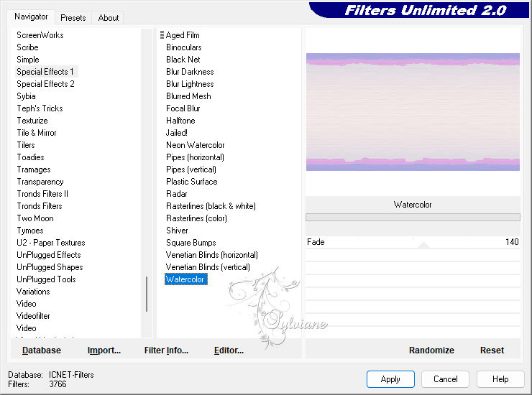Select Rasterlines (black & white) filter

211,206
